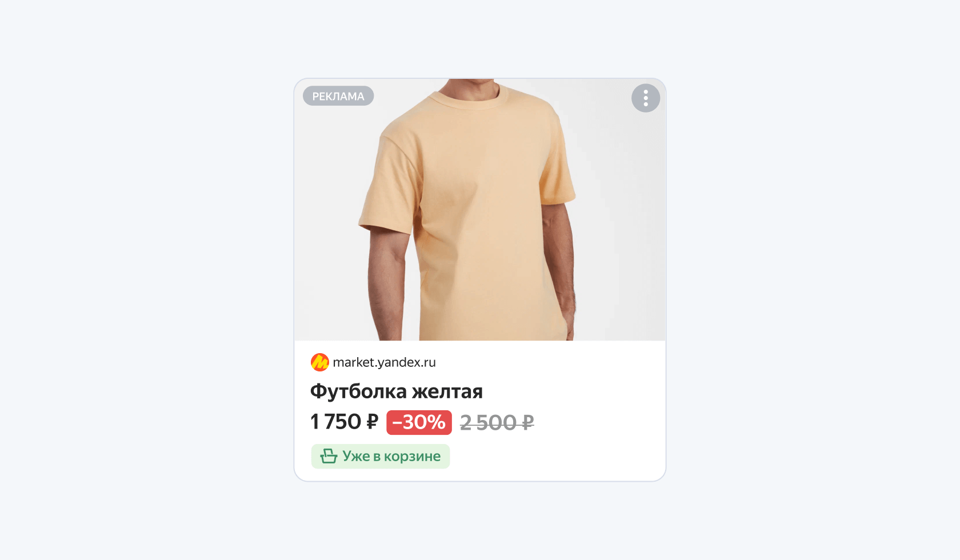Image resolution: width=960 pixels, height=560 pixels.
Task: Click the РЕКЛАМА ad label badge
Action: pyautogui.click(x=338, y=96)
